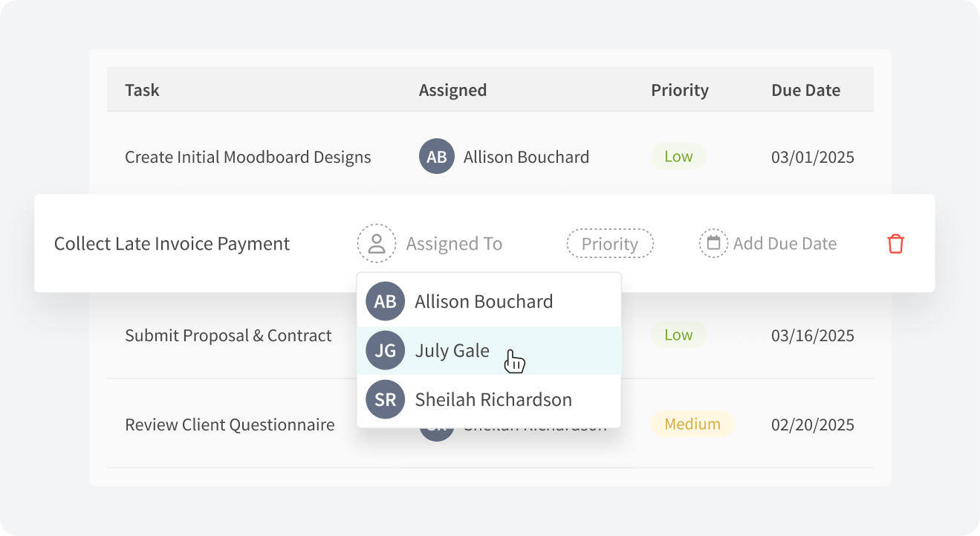Screen dimensions: 980x536
Task: Click the dashed person assignee icon
Action: pos(377,244)
